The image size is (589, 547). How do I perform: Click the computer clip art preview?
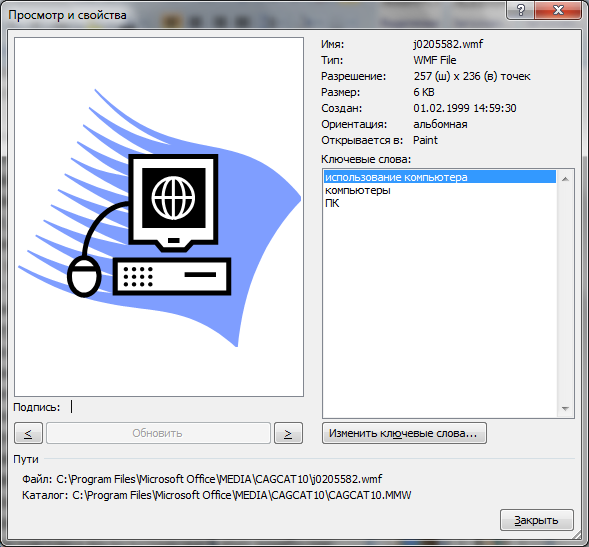(x=159, y=217)
